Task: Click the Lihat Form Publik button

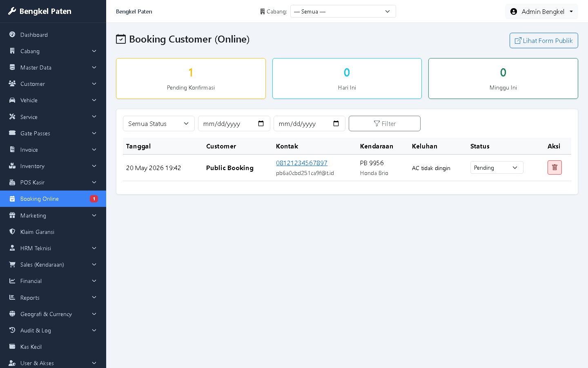Action: [x=543, y=40]
